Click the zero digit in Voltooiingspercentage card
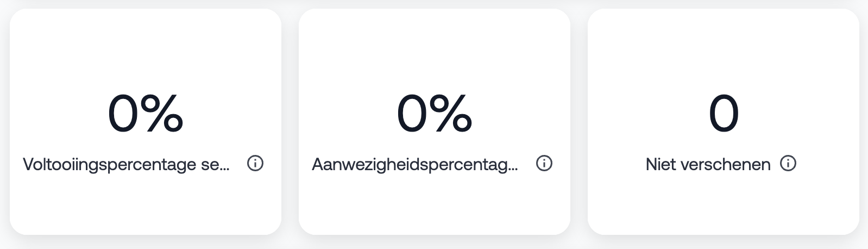Image resolution: width=868 pixels, height=249 pixels. (x=123, y=114)
